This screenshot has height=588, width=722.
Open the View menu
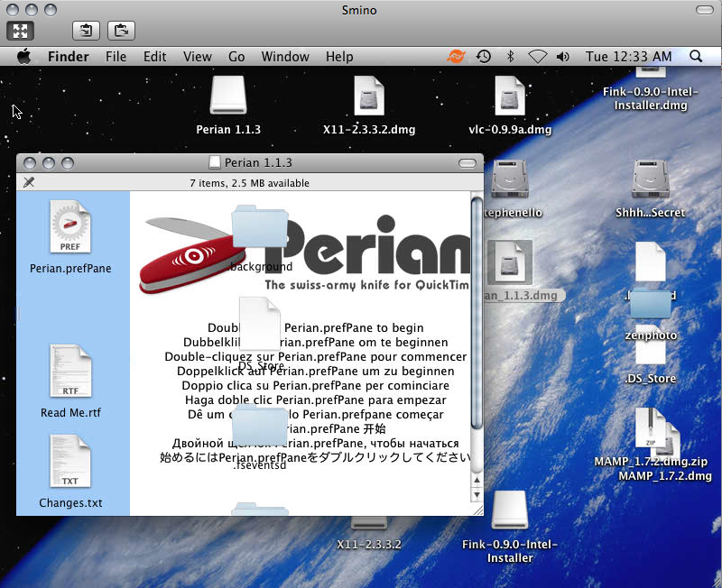(198, 57)
